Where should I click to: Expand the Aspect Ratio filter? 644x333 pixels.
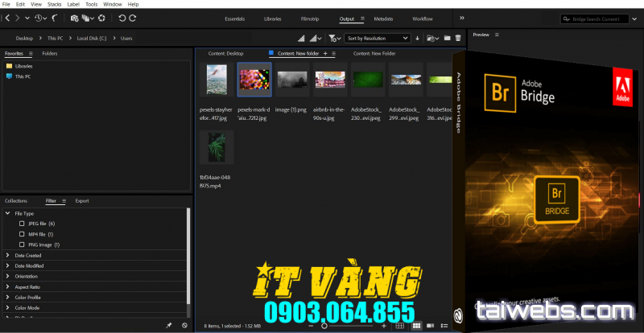point(7,287)
